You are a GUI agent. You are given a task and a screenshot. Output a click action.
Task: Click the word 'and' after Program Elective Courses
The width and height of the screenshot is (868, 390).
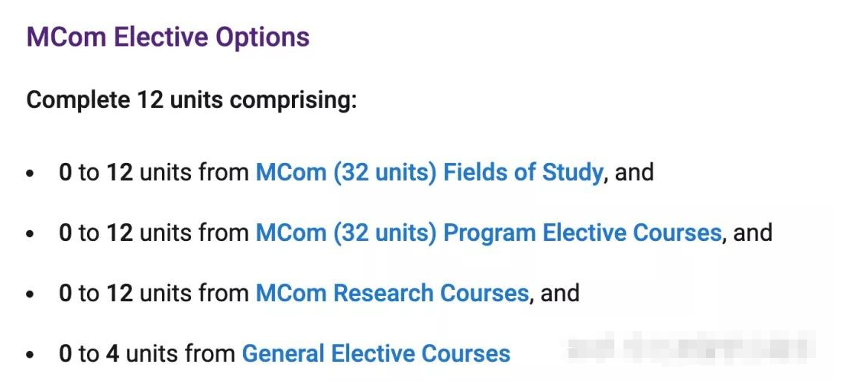pos(753,232)
